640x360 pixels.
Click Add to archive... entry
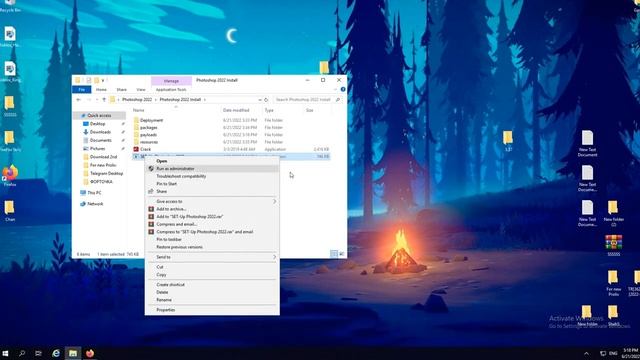[212, 209]
